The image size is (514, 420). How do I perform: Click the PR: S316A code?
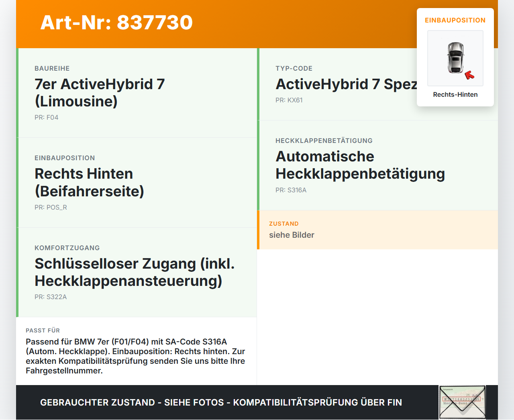291,190
